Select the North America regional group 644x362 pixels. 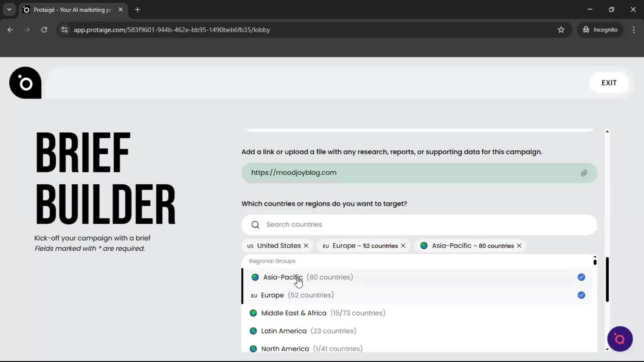point(284,349)
